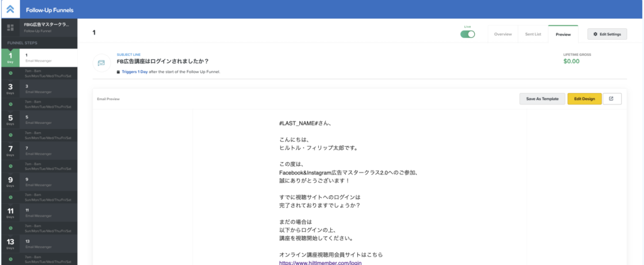Open email preview in new window icon
The height and width of the screenshot is (265, 644).
[611, 99]
